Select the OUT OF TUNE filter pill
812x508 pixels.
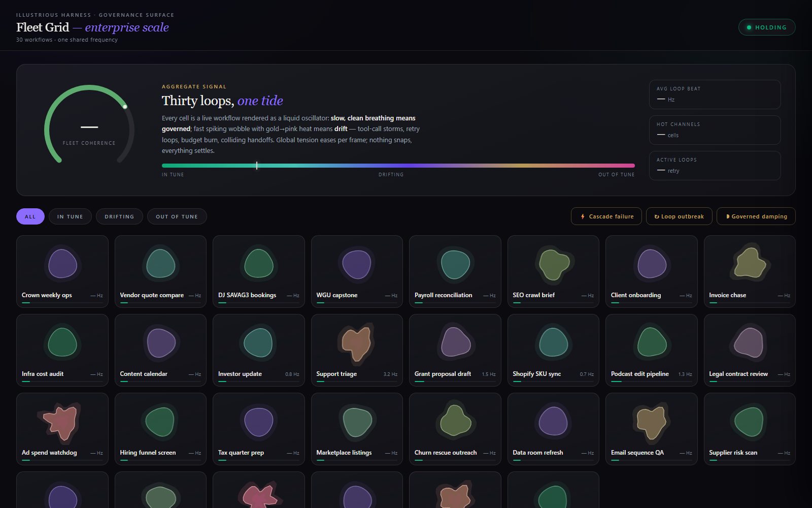pyautogui.click(x=177, y=216)
